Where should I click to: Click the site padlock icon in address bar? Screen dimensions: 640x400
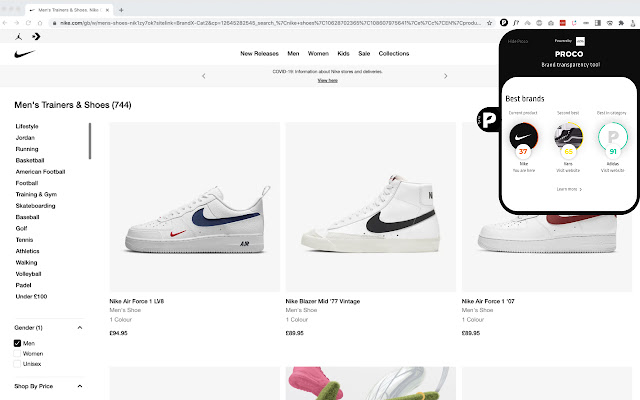click(54, 23)
